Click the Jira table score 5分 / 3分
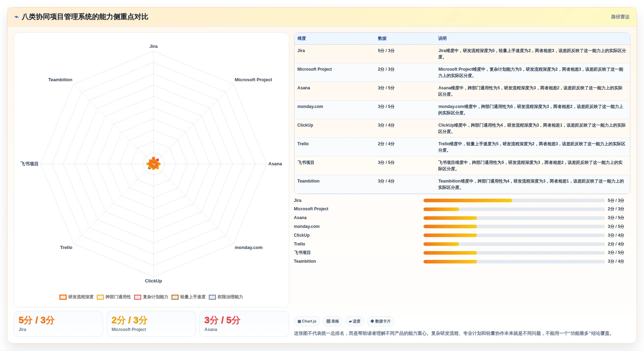The height and width of the screenshot is (351, 644). 386,51
